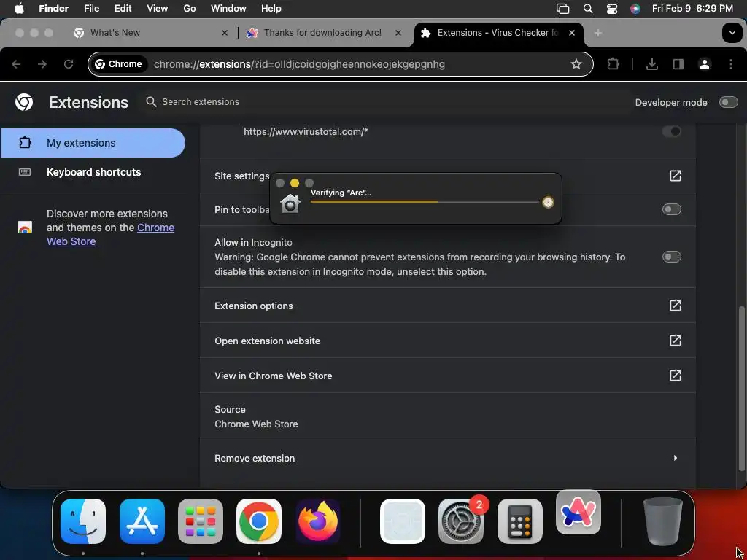Reload the page with the refresh icon
Screen dimensions: 747x560
click(x=69, y=64)
